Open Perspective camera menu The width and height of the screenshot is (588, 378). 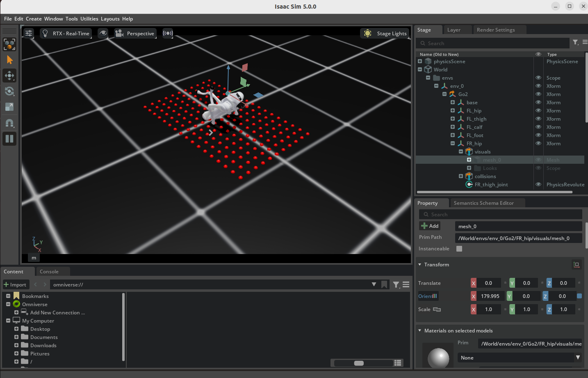135,33
